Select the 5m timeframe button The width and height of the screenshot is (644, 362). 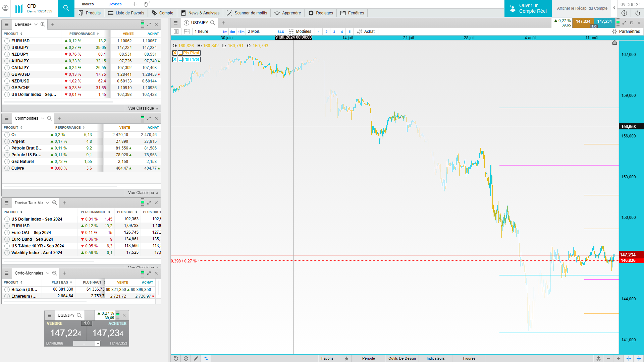click(232, 32)
